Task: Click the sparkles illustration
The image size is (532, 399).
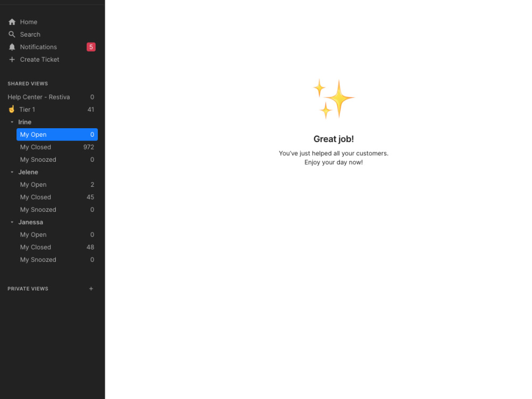Action: (x=334, y=98)
